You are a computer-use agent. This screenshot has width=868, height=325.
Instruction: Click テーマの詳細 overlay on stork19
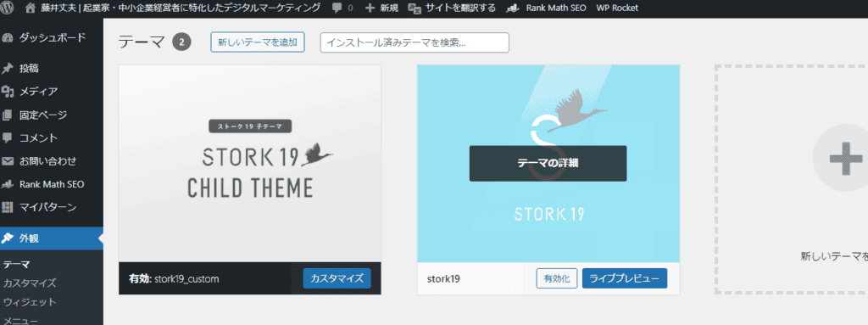pos(548,164)
